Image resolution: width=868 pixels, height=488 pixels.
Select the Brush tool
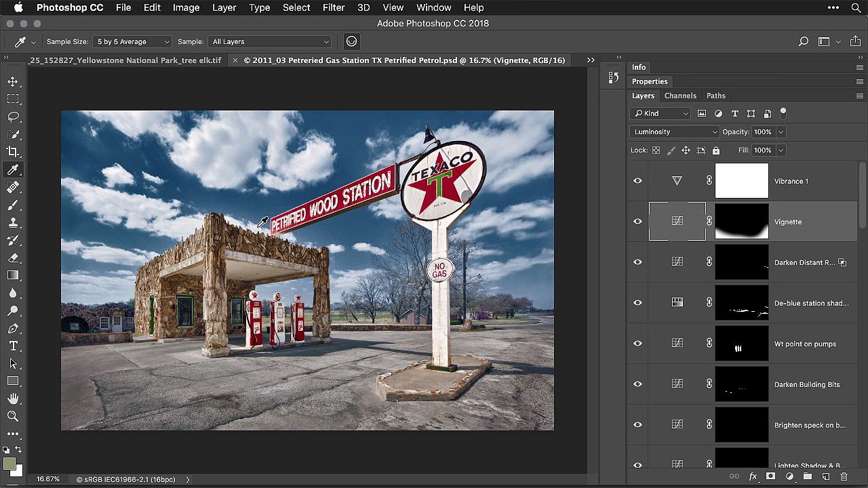click(13, 205)
